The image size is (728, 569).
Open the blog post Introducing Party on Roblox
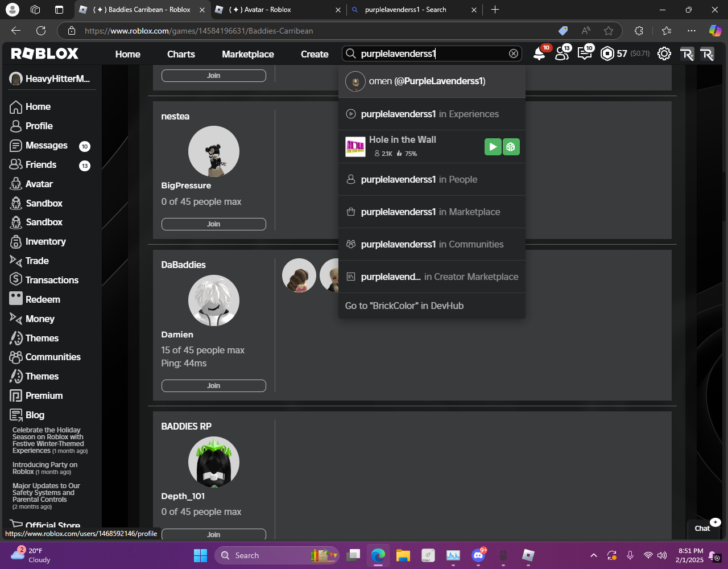tap(45, 468)
